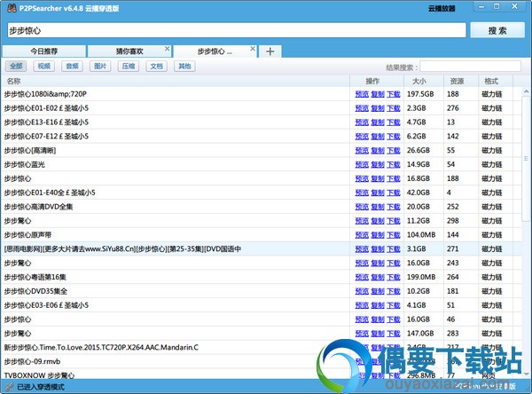Click 下载 for 步步惊心E01-E40全 row
The width and height of the screenshot is (532, 394).
coord(394,193)
